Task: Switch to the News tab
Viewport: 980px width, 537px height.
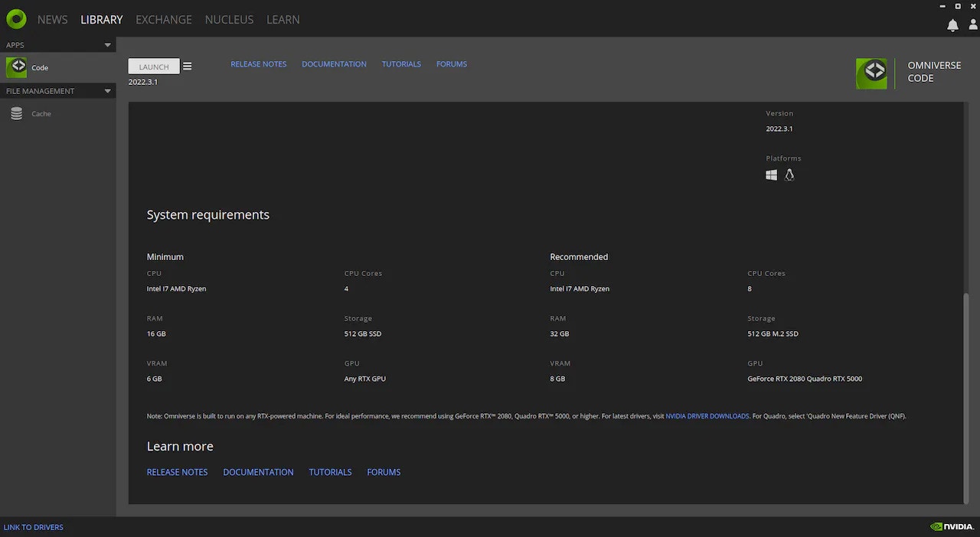Action: coord(52,19)
